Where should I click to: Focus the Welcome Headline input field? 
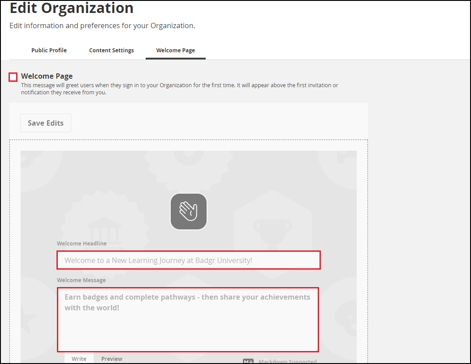[x=189, y=260]
